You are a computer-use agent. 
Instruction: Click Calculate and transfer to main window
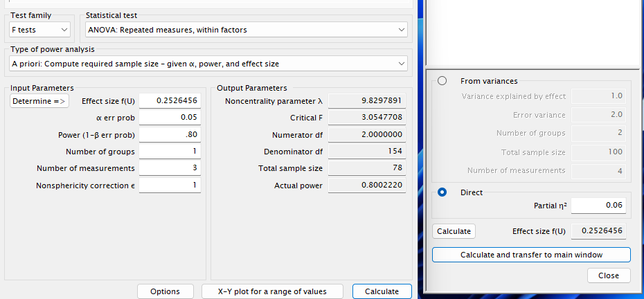pos(531,255)
